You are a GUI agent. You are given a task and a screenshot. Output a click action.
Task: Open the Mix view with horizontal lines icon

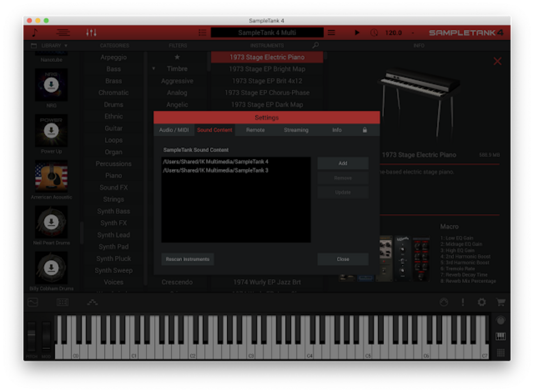pyautogui.click(x=63, y=32)
